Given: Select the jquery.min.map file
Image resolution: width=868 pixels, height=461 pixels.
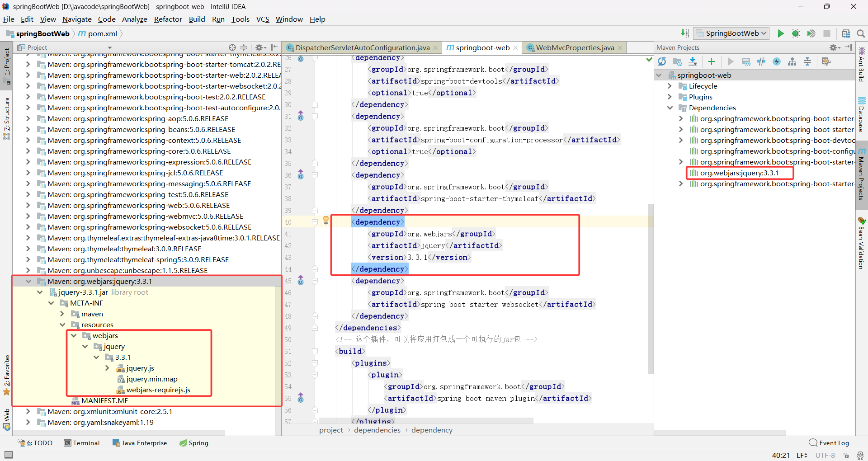Looking at the screenshot, I should pyautogui.click(x=152, y=379).
